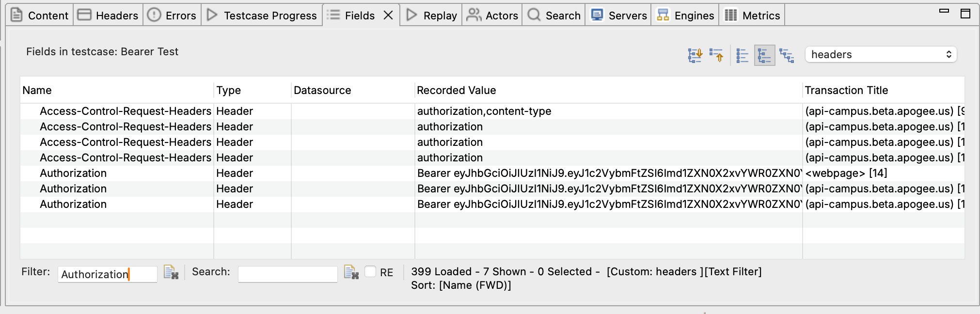
Task: Click the Fields tab list icon
Action: [333, 15]
